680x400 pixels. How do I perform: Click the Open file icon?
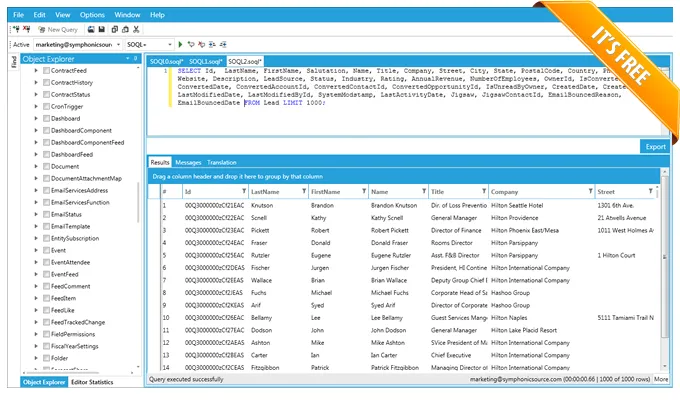coord(91,30)
